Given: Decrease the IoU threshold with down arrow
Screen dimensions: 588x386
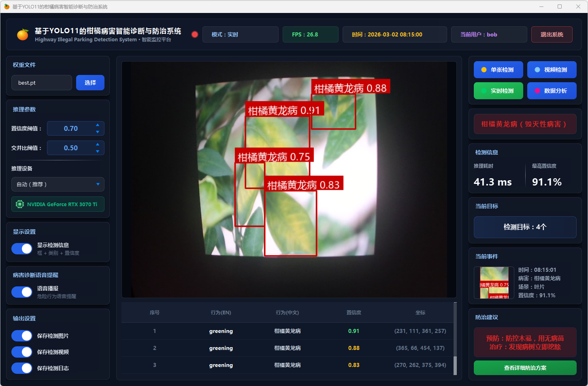Looking at the screenshot, I should click(98, 151).
